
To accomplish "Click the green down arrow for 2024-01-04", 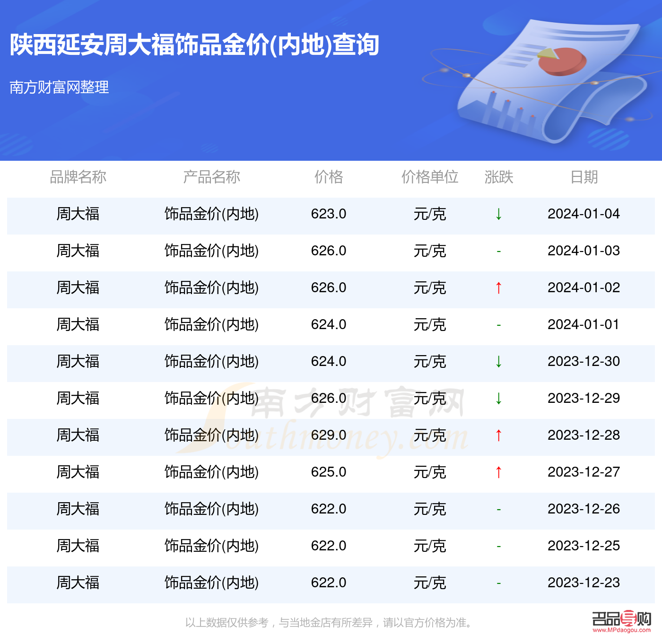I will pyautogui.click(x=498, y=214).
